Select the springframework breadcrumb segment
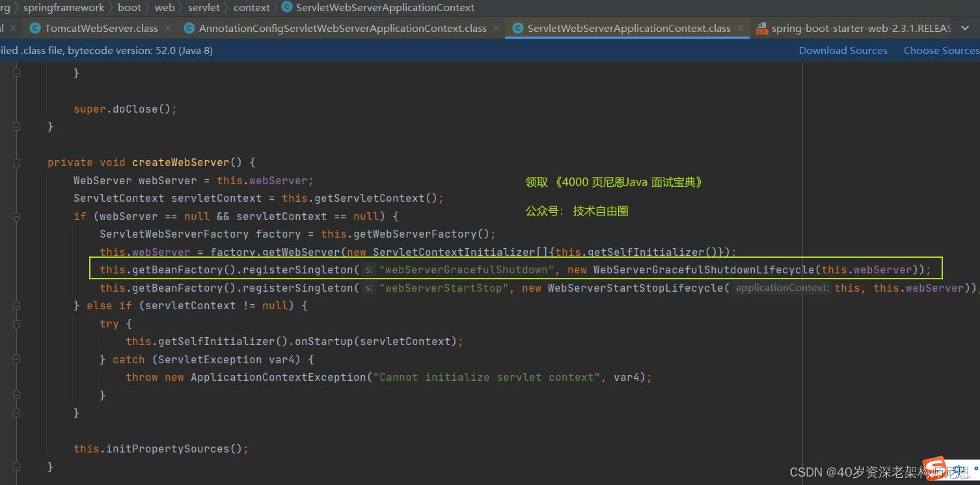This screenshot has height=485, width=980. tap(64, 8)
